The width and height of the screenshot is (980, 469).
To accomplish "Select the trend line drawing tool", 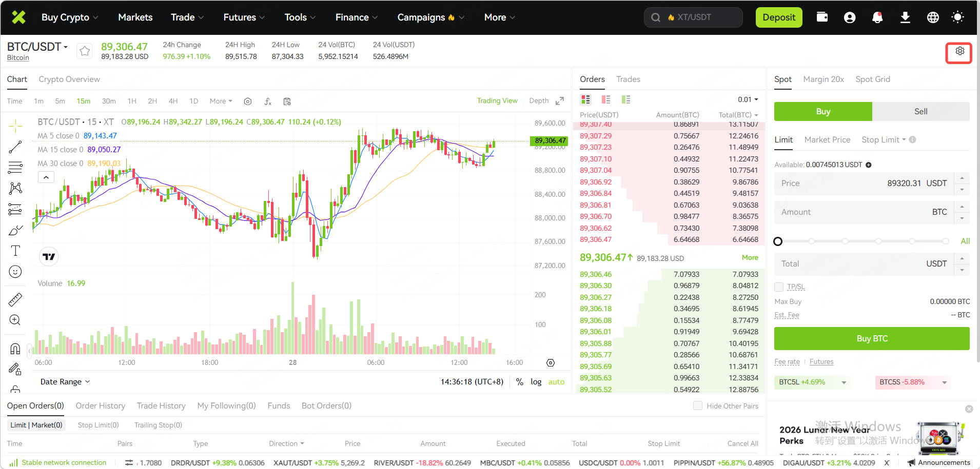I will tap(15, 147).
